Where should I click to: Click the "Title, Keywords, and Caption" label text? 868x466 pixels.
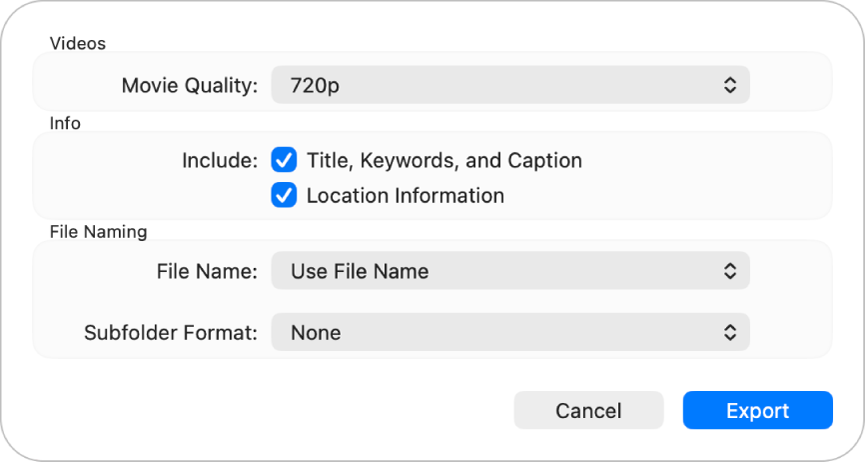tap(444, 160)
